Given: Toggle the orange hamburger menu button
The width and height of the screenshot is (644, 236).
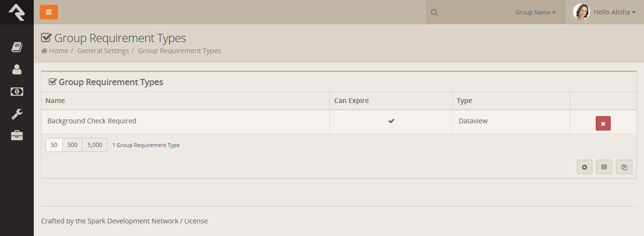Looking at the screenshot, I should pyautogui.click(x=49, y=12).
